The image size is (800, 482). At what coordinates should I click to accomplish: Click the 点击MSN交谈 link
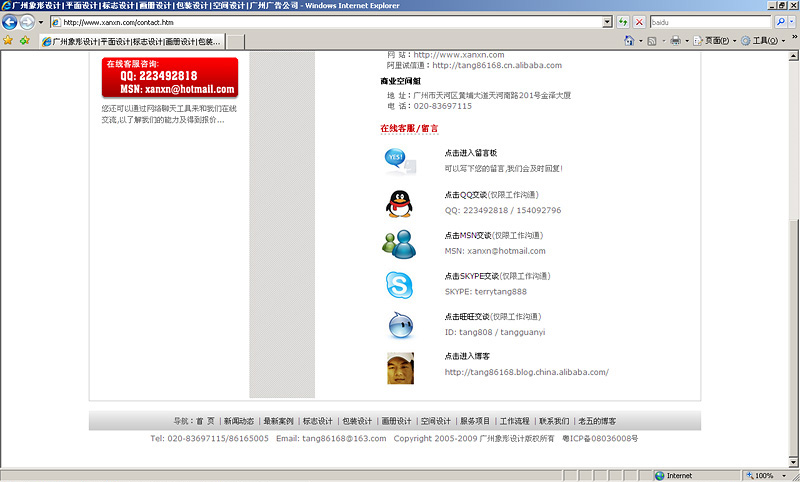pyautogui.click(x=467, y=236)
